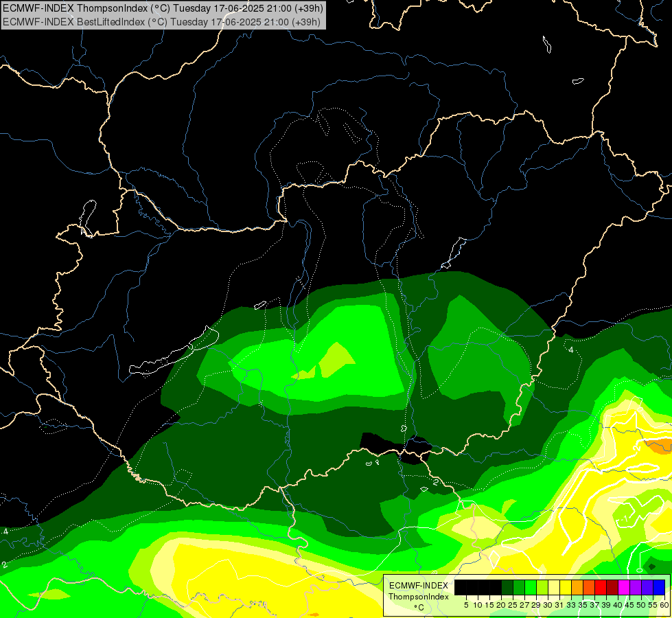Image resolution: width=672 pixels, height=618 pixels.
Task: Click the legend scale value 39
Action: point(606,605)
